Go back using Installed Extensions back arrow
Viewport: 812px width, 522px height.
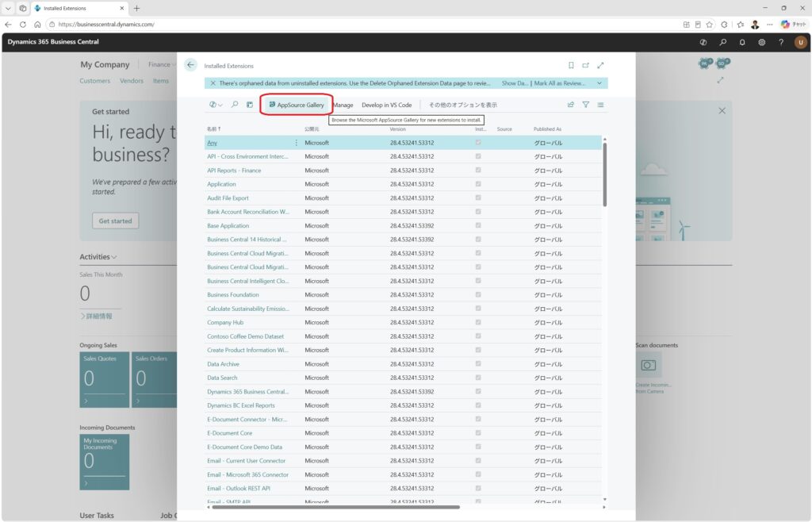(x=190, y=65)
